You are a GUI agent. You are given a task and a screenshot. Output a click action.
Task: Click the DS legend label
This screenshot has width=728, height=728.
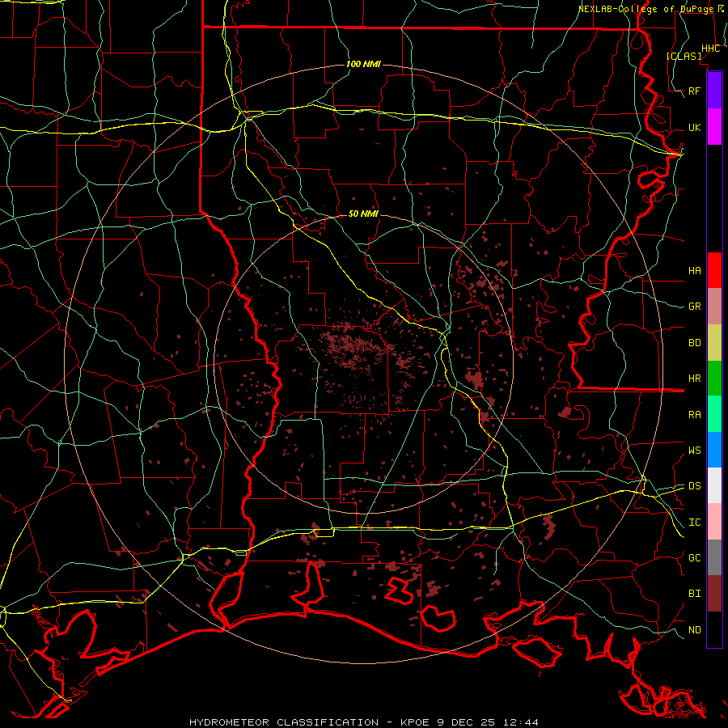pyautogui.click(x=695, y=486)
